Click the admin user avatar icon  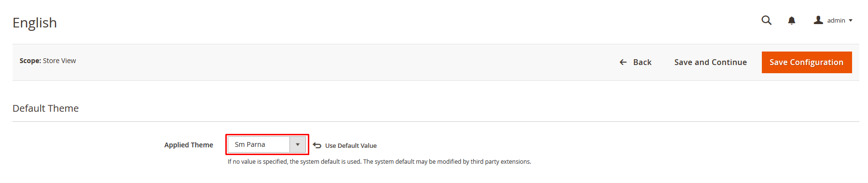coord(818,20)
